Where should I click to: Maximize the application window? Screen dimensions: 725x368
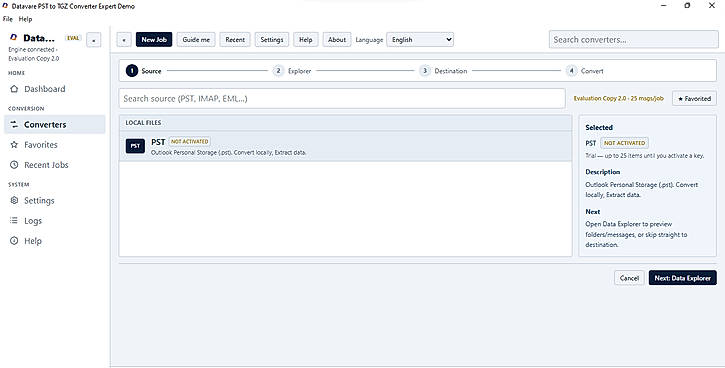pos(687,6)
